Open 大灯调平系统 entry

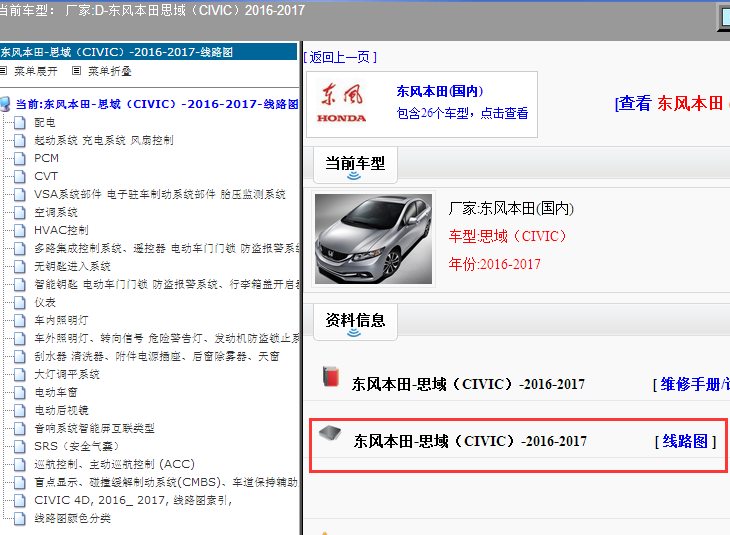pos(67,375)
